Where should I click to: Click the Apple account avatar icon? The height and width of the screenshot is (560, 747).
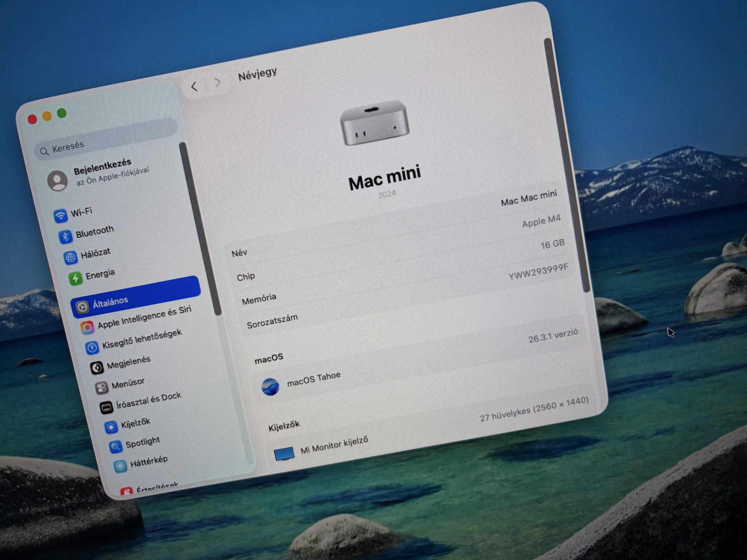58,180
